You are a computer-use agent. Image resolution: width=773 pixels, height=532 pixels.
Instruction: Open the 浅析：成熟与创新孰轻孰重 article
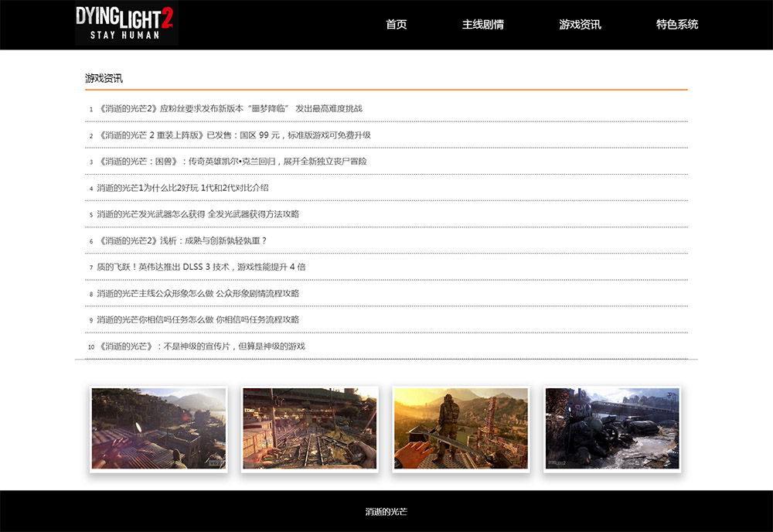click(x=183, y=240)
